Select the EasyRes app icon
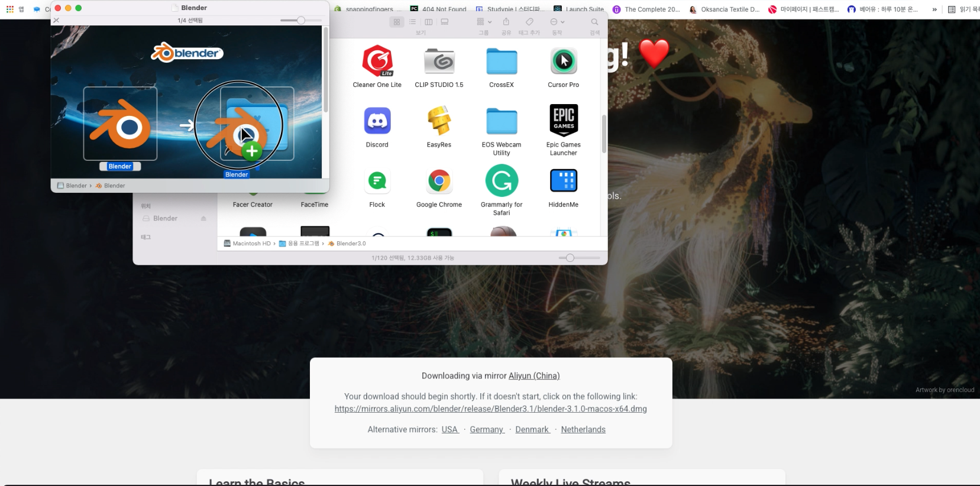This screenshot has width=980, height=486. pos(439,121)
